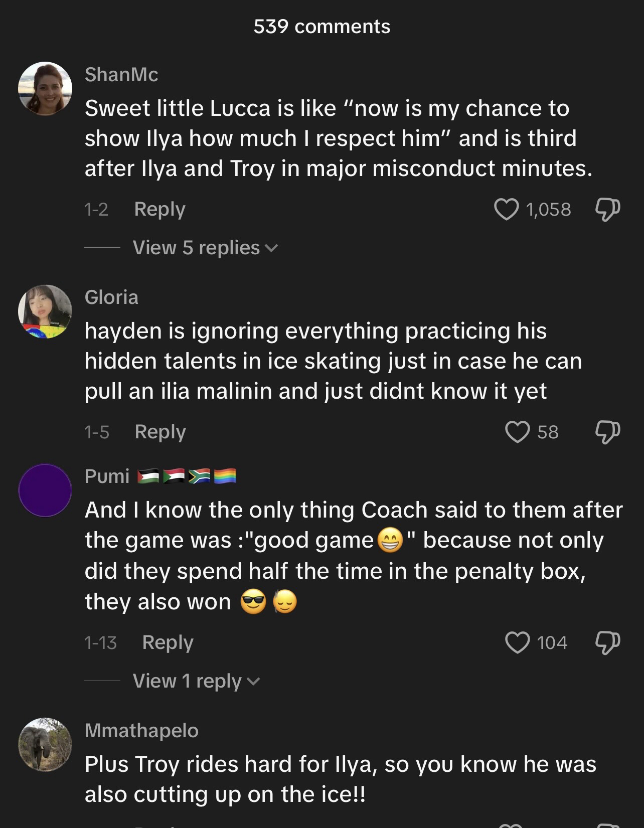This screenshot has height=828, width=644.
Task: Expand the 1 reply under Pumi's comment
Action: 196,681
